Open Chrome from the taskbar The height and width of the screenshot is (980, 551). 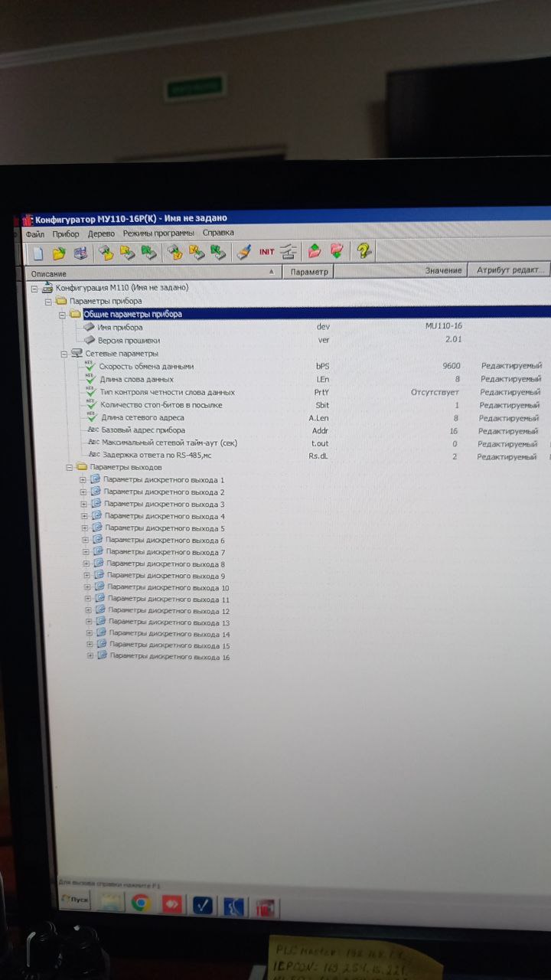click(x=140, y=904)
